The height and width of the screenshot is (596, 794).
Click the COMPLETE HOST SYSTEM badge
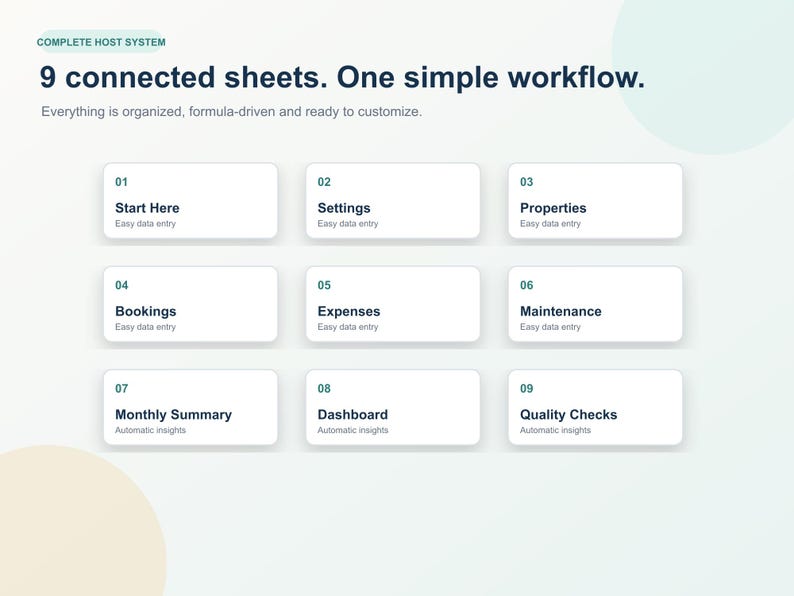[x=101, y=42]
